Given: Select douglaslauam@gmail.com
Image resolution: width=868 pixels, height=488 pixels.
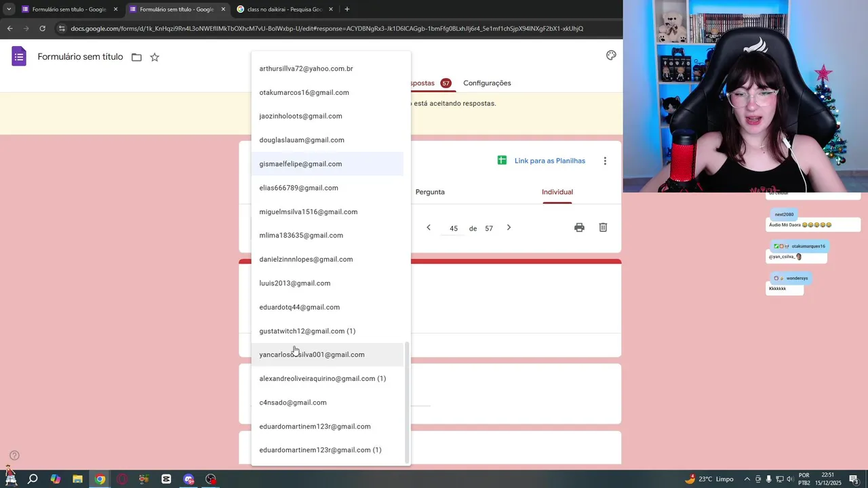Looking at the screenshot, I should point(328,140).
